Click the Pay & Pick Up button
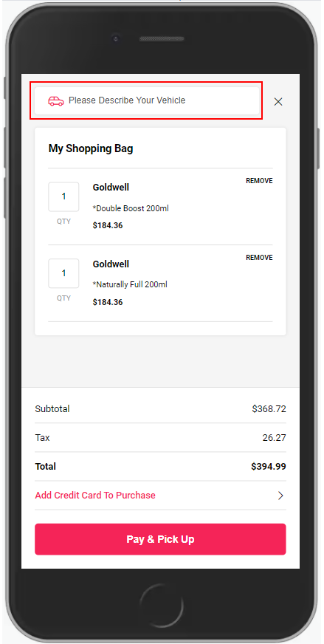Image resolution: width=324 pixels, height=644 pixels. tap(160, 539)
